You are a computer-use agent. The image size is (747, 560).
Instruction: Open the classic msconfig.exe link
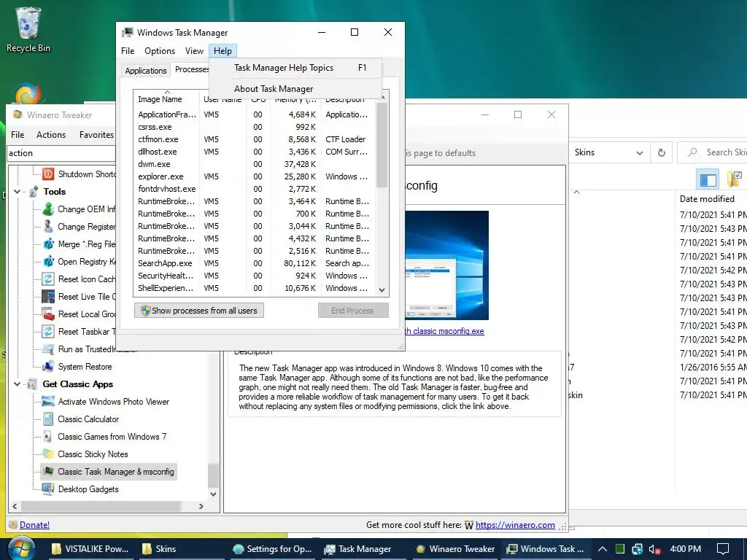pyautogui.click(x=444, y=331)
